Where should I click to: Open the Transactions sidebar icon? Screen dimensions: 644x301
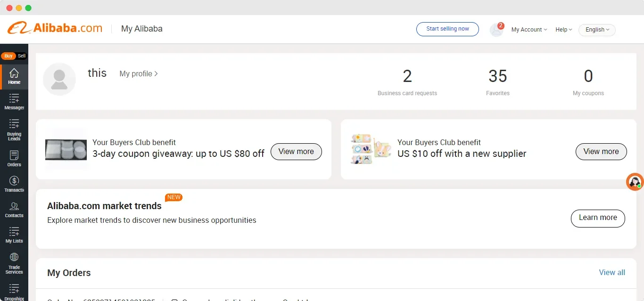(14, 183)
